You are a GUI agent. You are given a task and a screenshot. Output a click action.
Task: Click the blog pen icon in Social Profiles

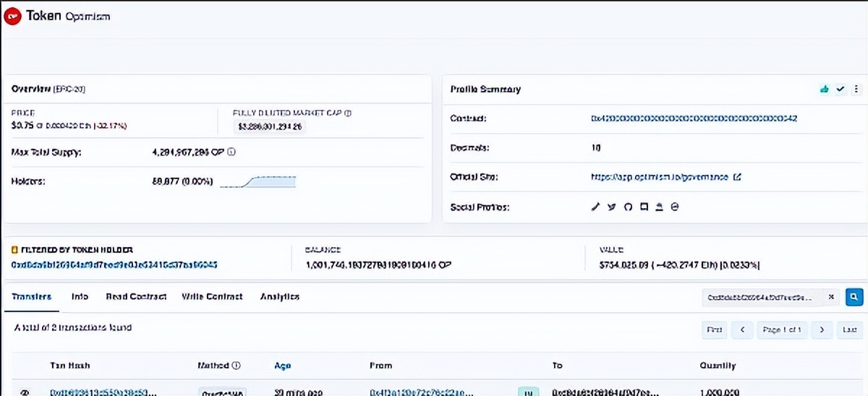click(596, 207)
